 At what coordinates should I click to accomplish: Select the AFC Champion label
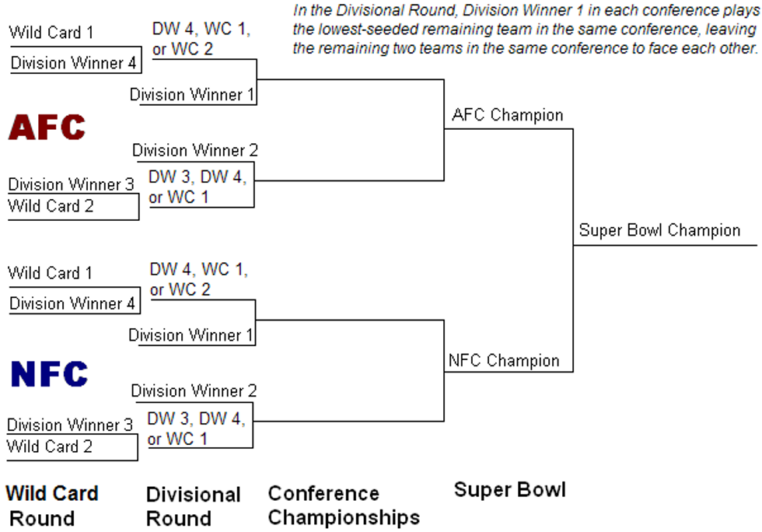(x=507, y=115)
